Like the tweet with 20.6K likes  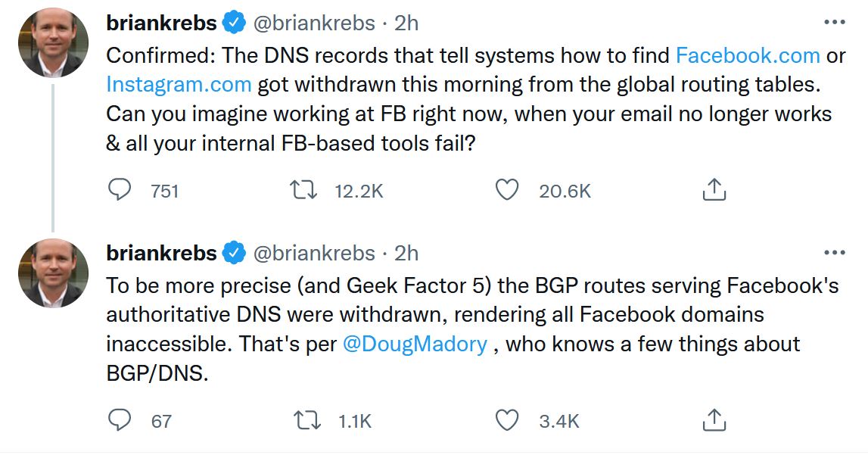(506, 190)
